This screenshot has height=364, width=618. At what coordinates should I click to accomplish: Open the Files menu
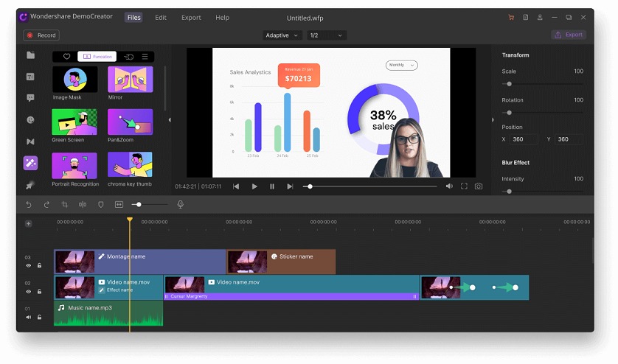pos(134,18)
